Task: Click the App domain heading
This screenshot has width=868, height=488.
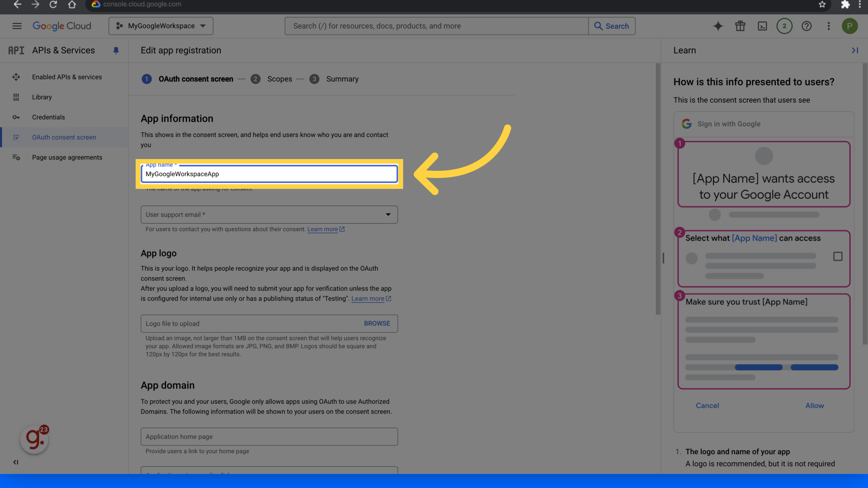Action: pos(168,385)
